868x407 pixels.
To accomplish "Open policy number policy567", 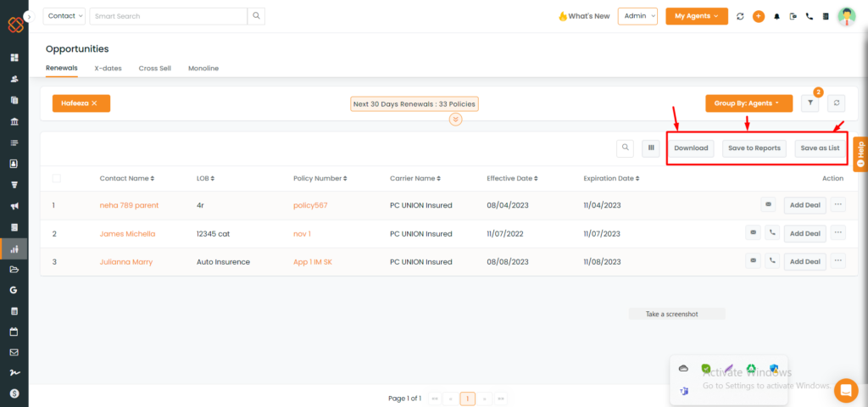I will tap(310, 205).
